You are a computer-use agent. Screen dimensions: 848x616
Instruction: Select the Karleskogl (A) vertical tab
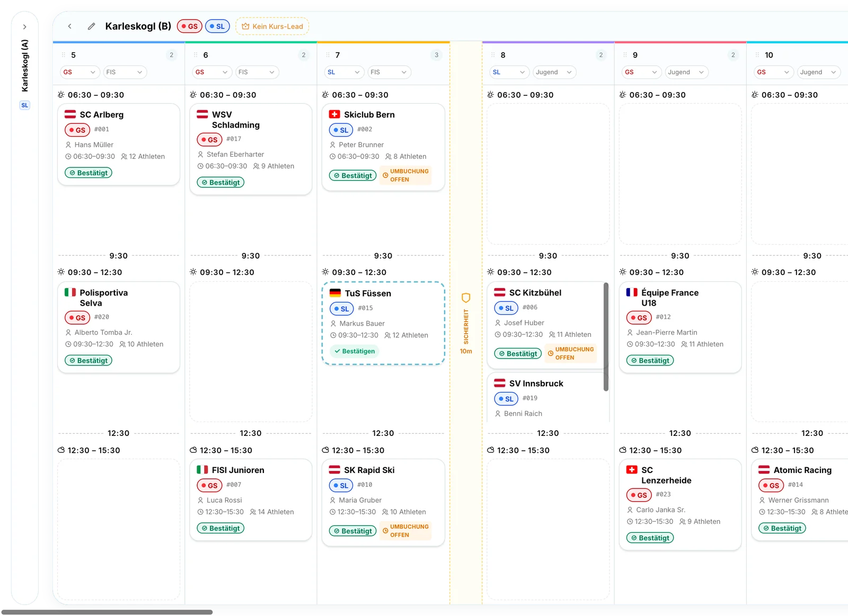click(x=25, y=66)
